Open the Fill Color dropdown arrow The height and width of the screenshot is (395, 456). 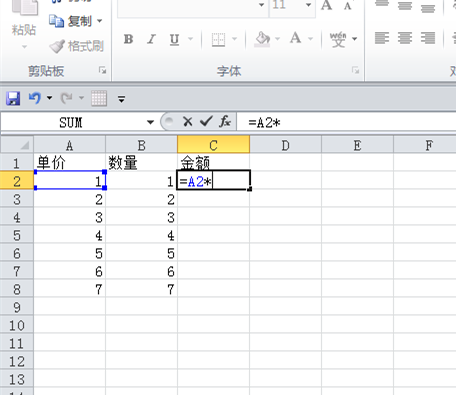pos(277,39)
